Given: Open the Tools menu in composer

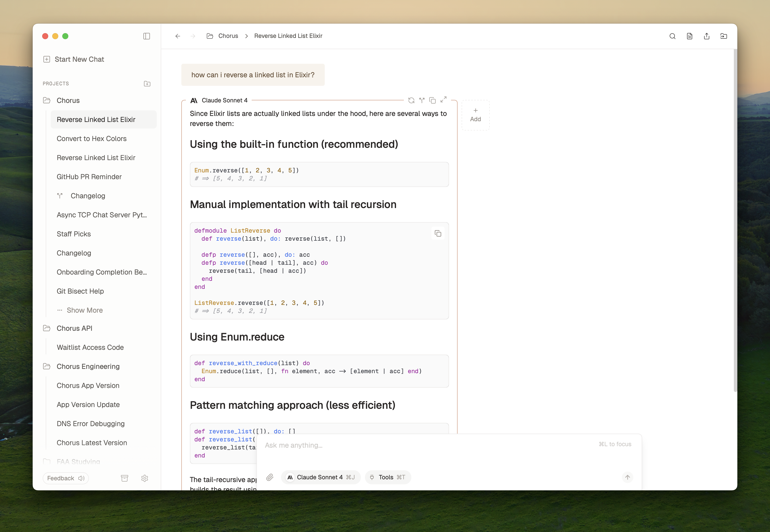Looking at the screenshot, I should click(x=388, y=477).
